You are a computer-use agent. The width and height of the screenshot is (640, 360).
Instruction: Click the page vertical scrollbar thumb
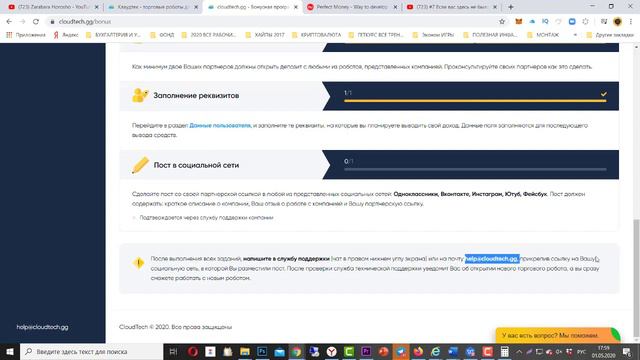[x=636, y=279]
